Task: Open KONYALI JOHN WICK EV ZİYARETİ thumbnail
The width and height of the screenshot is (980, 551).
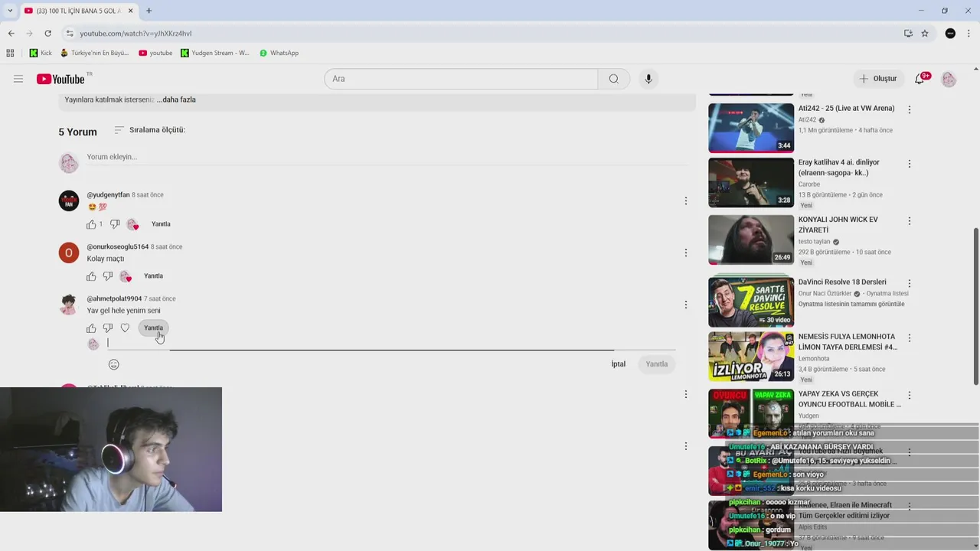Action: tap(751, 240)
